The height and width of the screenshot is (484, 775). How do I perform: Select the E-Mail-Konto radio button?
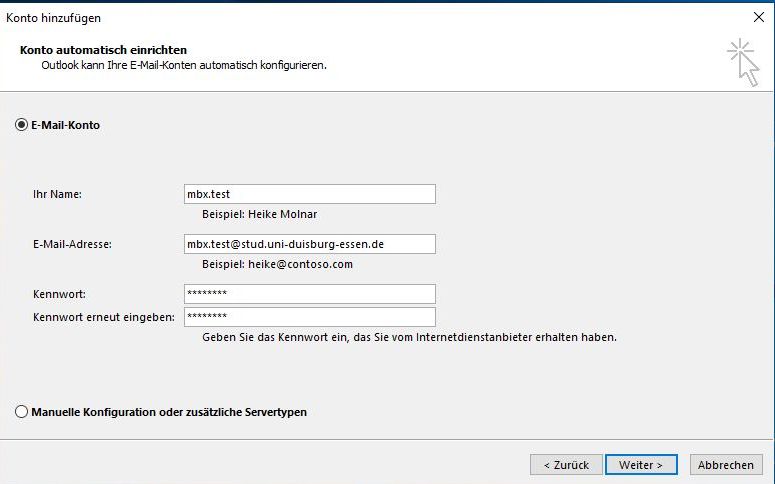[x=21, y=125]
